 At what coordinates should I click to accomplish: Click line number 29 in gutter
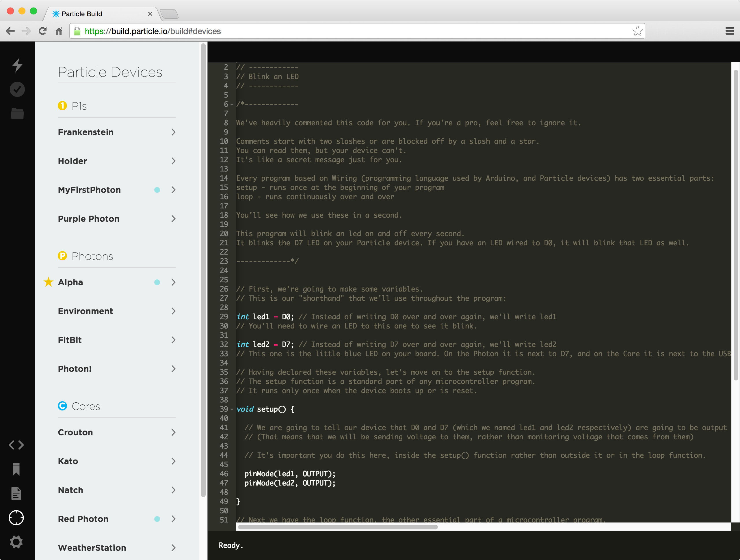224,317
